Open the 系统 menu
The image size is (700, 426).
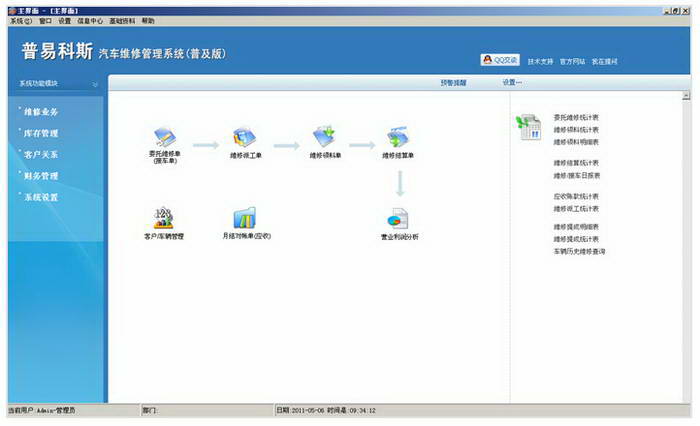pos(21,21)
